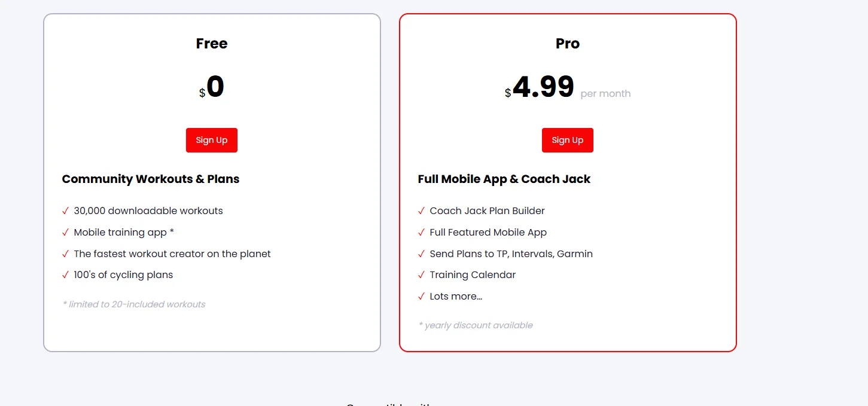Viewport: 868px width, 406px height.
Task: Click Sign Up under Pro plan
Action: coord(567,140)
